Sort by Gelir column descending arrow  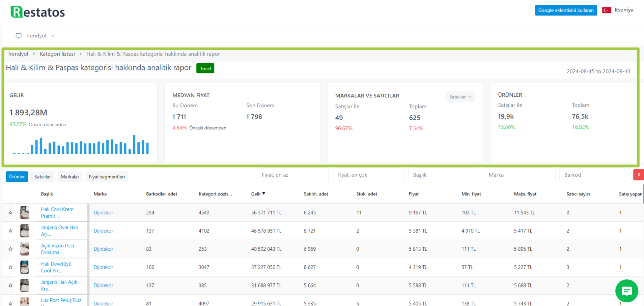[264, 193]
